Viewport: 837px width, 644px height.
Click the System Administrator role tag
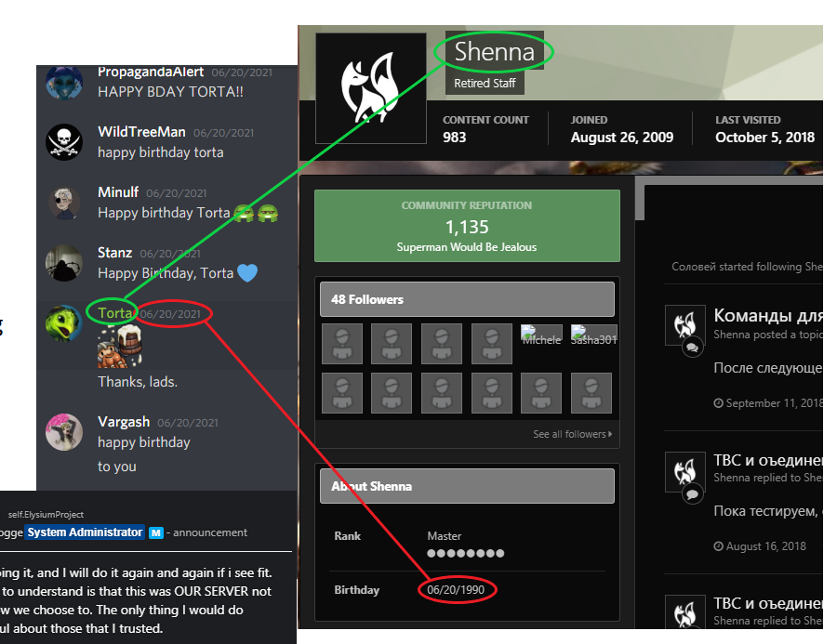(x=85, y=532)
